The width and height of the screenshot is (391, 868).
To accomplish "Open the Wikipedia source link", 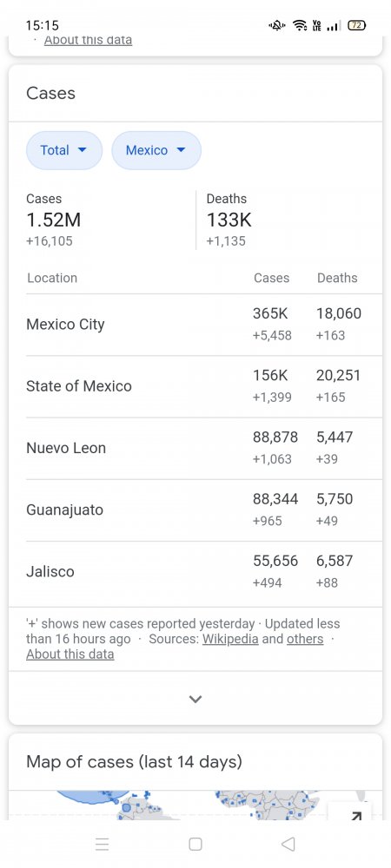I will pos(230,639).
